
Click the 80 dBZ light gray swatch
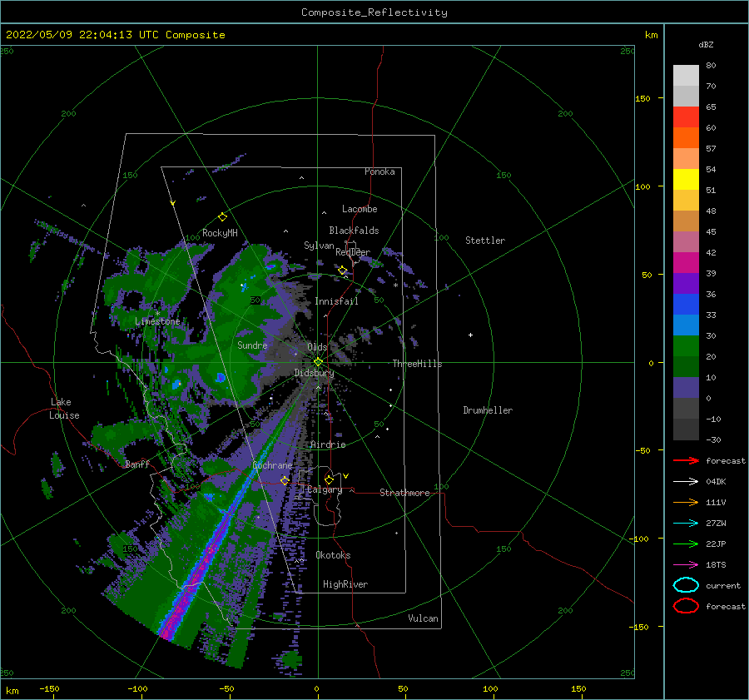click(686, 75)
